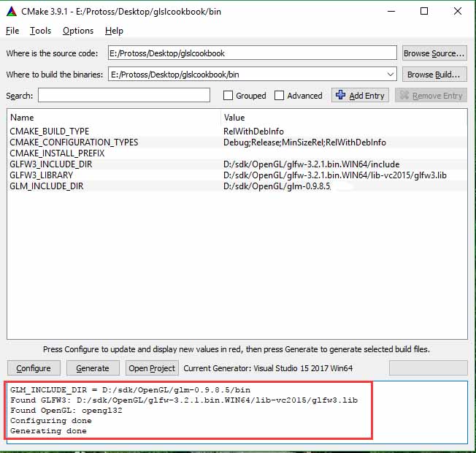This screenshot has height=453, width=476.
Task: Click the CMake logo icon in title bar
Action: (x=12, y=12)
